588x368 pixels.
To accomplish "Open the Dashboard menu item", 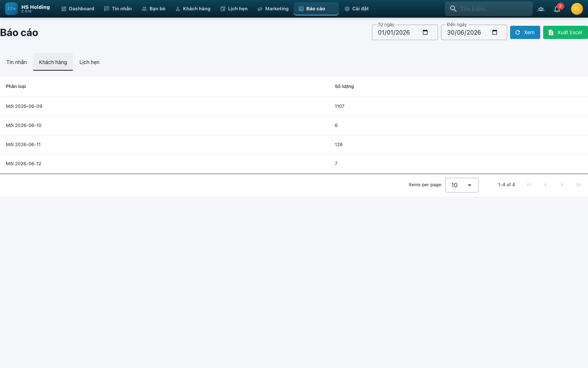I will [x=78, y=9].
